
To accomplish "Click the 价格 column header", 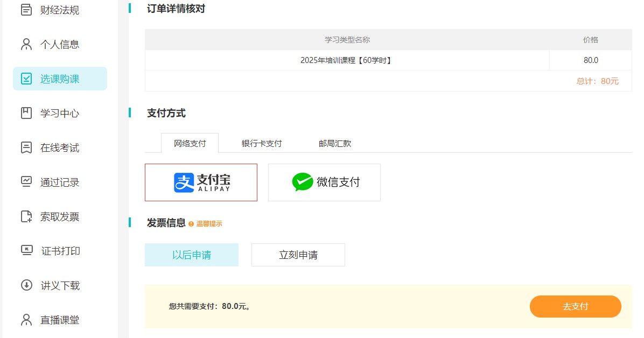I will coord(591,40).
